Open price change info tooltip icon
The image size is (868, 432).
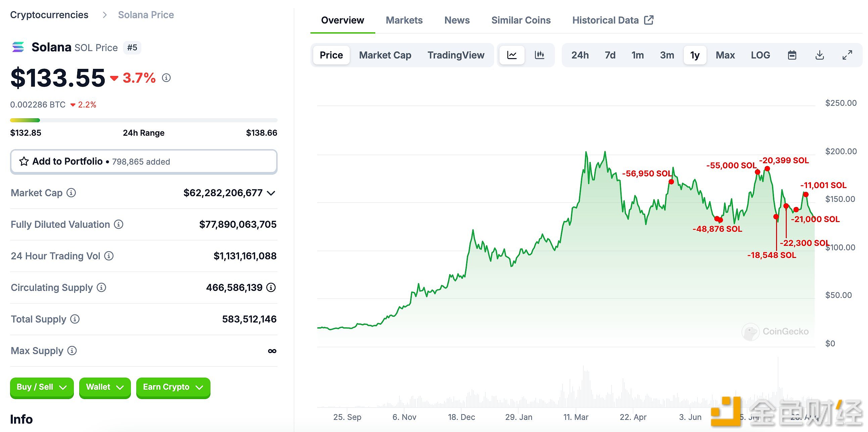point(166,78)
